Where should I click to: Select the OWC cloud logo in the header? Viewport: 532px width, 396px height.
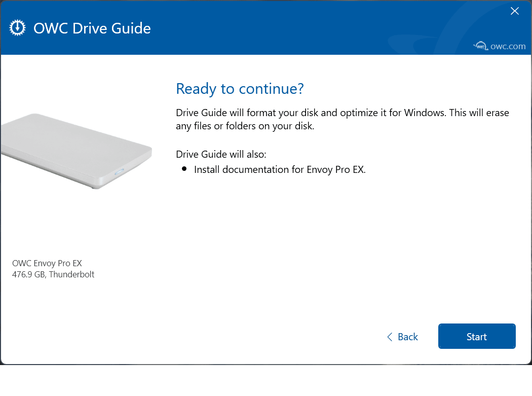tap(480, 46)
